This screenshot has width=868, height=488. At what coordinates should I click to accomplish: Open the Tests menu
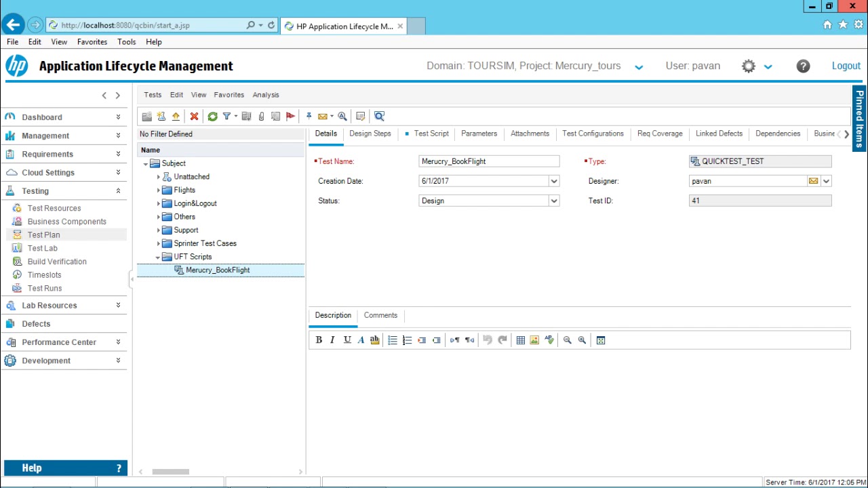click(153, 95)
